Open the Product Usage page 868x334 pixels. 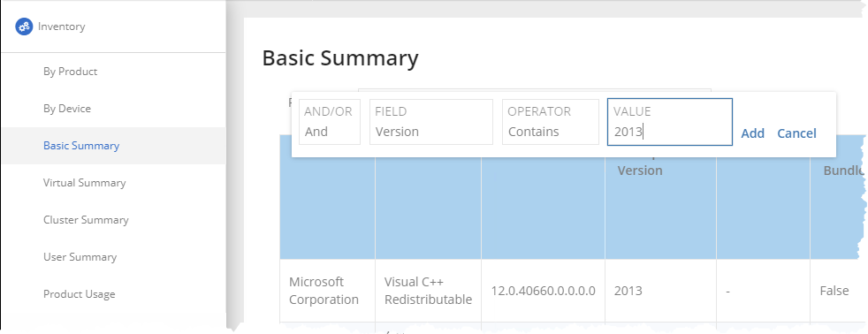coord(80,294)
